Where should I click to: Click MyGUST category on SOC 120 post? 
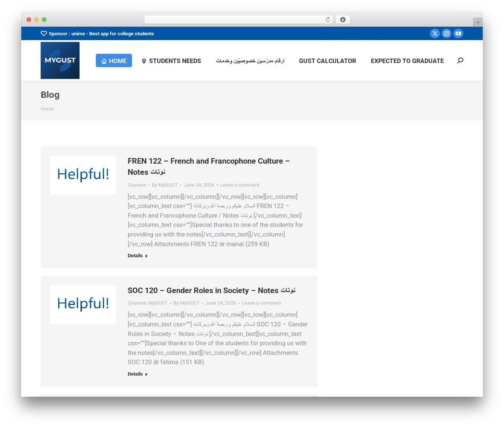click(158, 303)
